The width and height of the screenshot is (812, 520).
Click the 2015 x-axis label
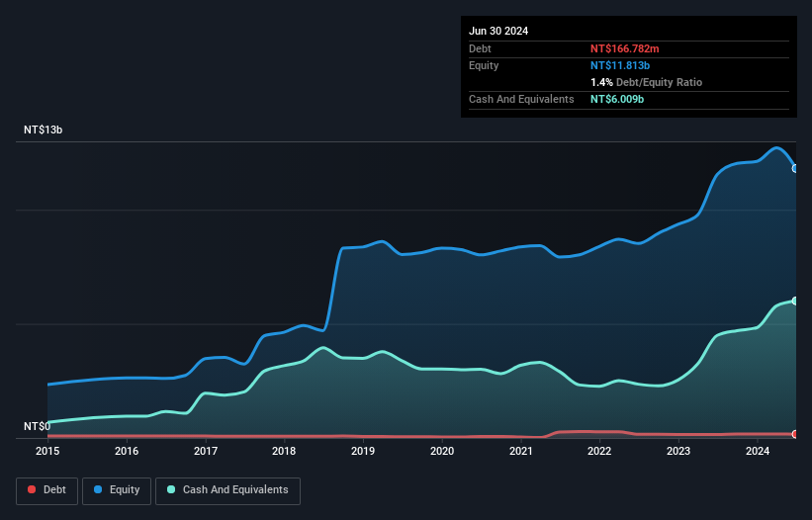pos(47,451)
